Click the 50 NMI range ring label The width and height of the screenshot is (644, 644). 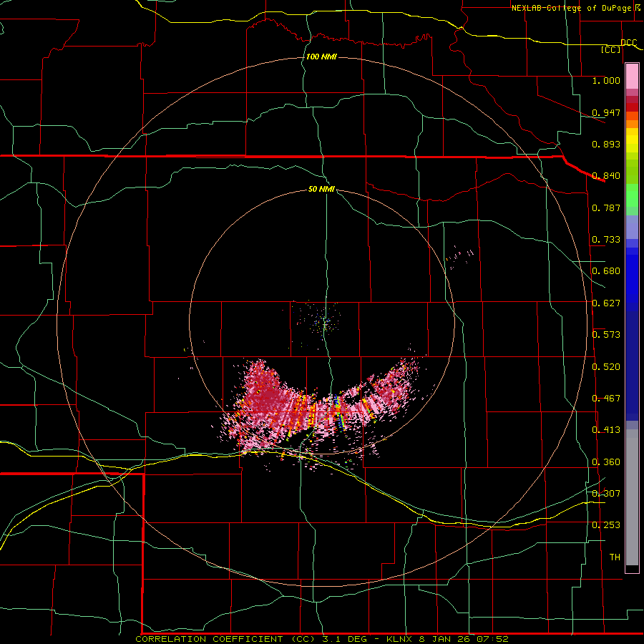pyautogui.click(x=321, y=190)
